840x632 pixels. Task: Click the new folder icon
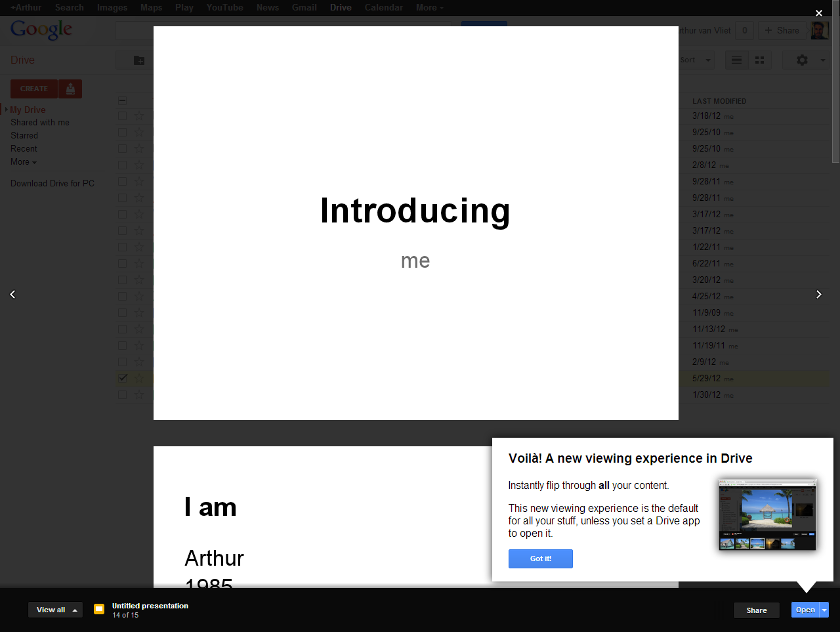[139, 60]
